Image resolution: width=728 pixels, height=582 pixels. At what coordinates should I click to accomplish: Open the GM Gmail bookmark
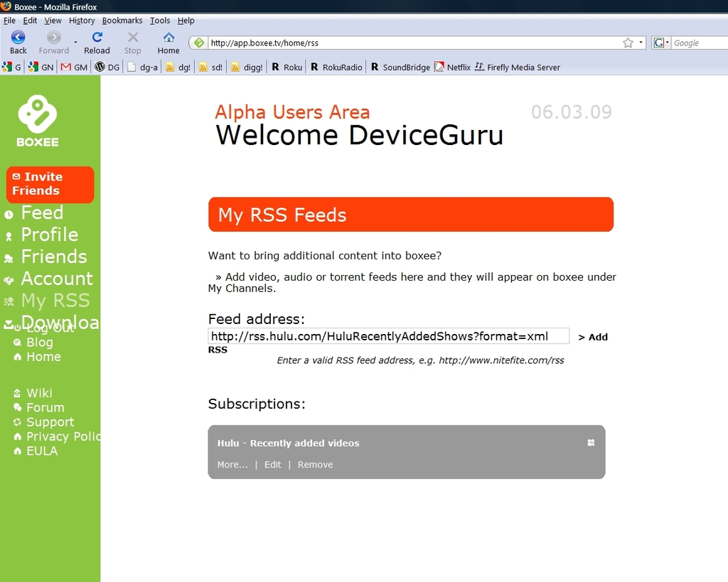click(x=74, y=68)
